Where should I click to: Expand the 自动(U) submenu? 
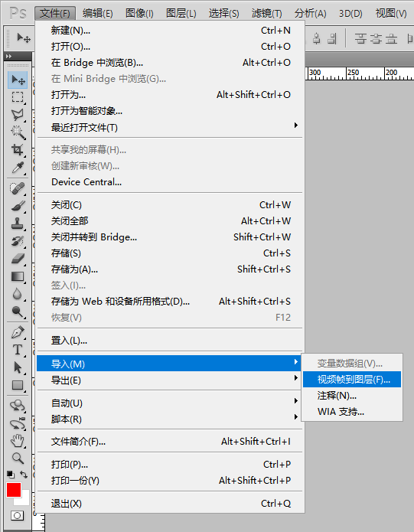[x=170, y=403]
